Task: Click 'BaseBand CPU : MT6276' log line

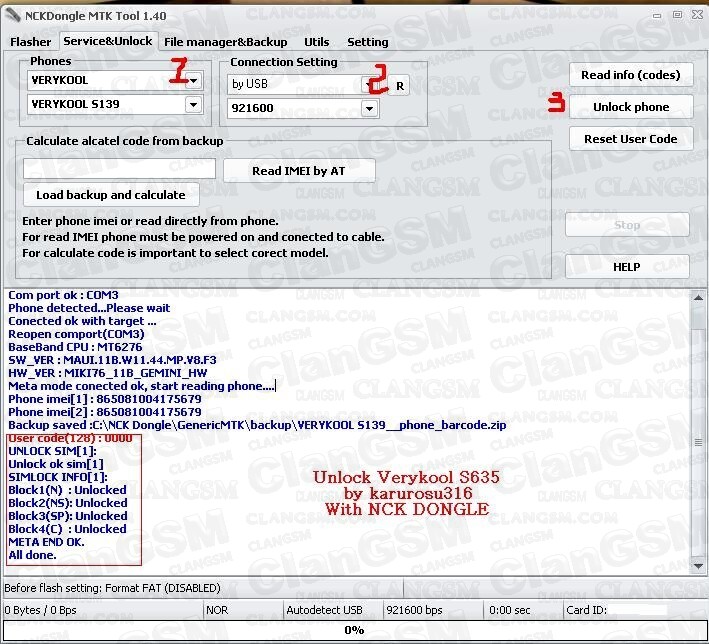Action: click(x=75, y=347)
